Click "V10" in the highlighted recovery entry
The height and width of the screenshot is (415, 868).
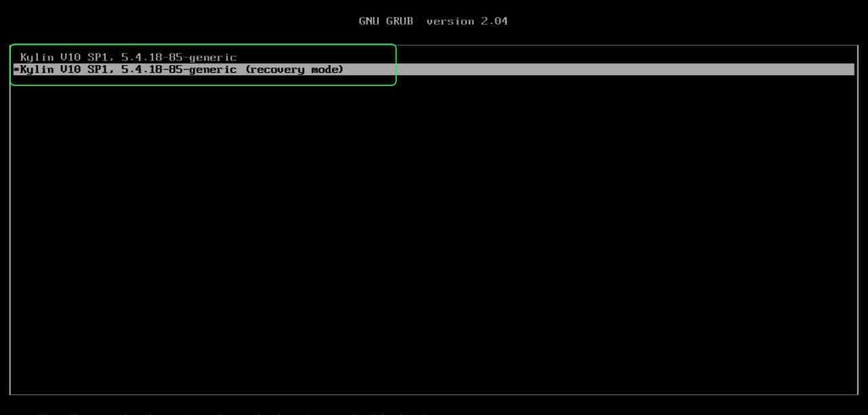(71, 70)
